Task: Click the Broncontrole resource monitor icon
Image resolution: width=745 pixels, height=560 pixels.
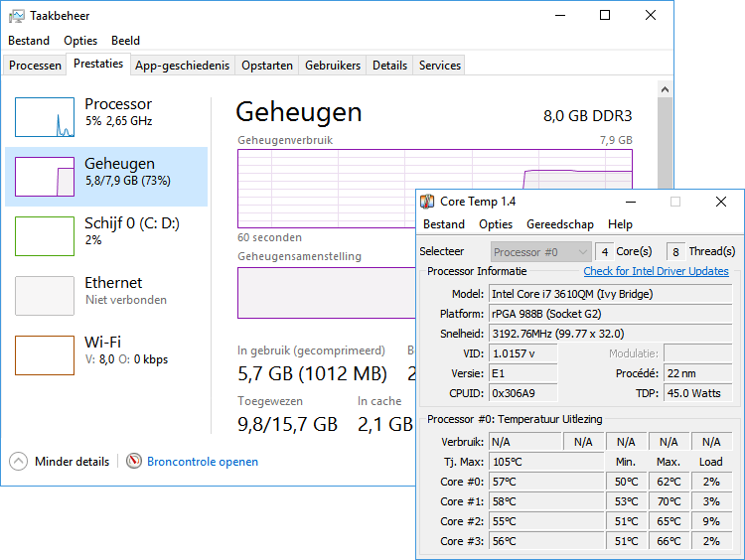Action: (x=134, y=462)
